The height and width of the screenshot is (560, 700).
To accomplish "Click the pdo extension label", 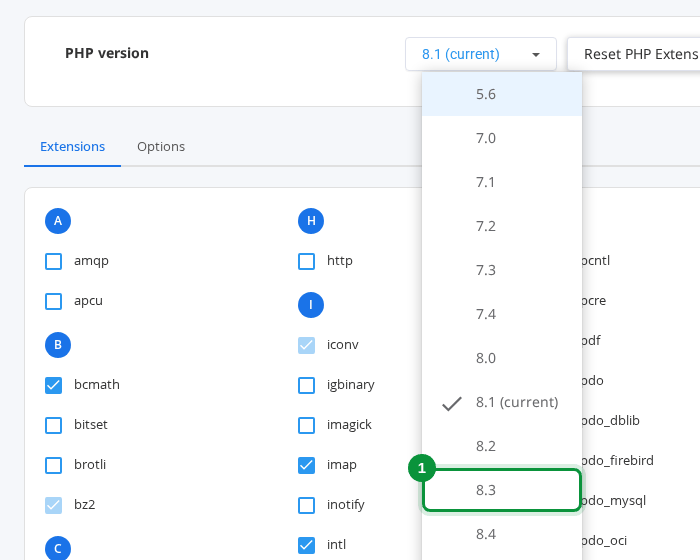I will click(592, 380).
